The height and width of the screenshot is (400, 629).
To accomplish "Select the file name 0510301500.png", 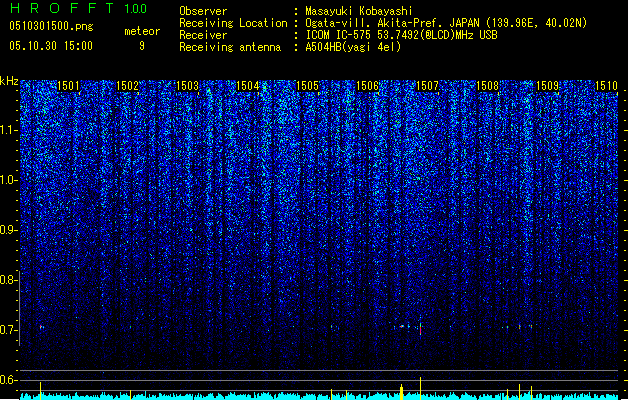I will (x=51, y=26).
